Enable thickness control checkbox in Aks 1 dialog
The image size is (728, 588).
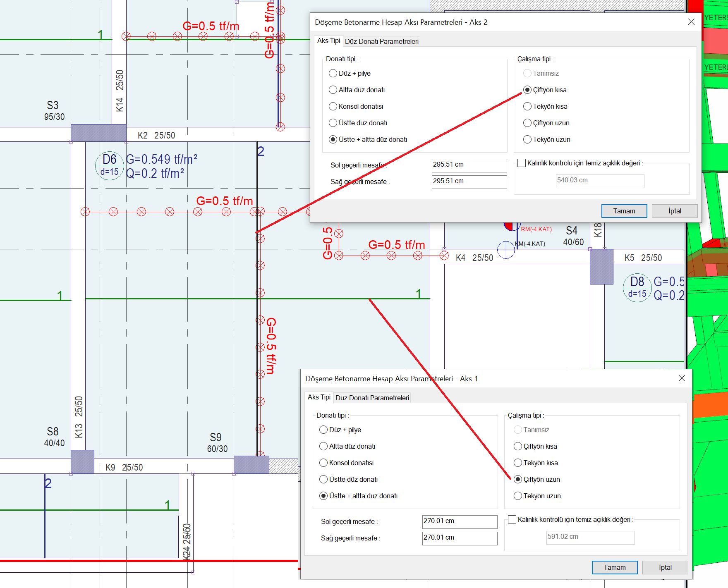pyautogui.click(x=512, y=519)
